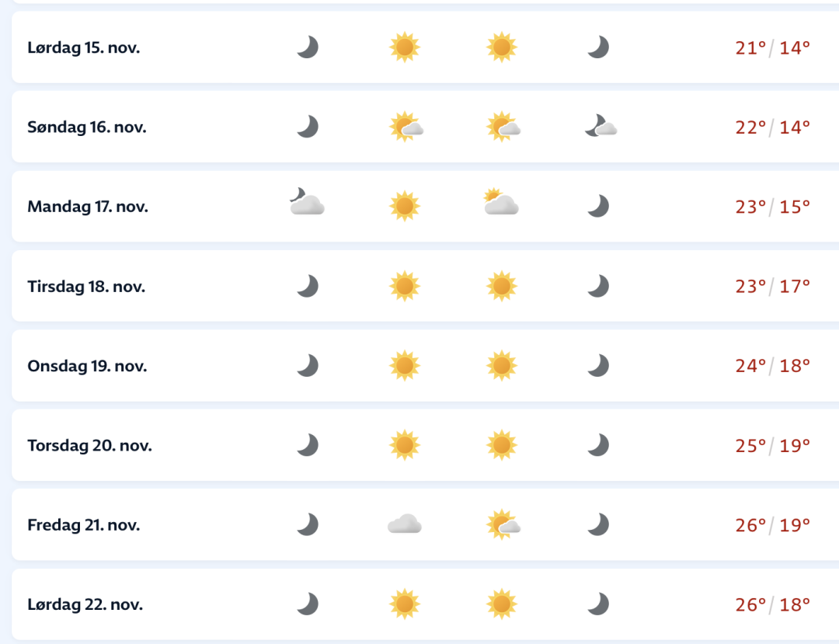Open the Fredag 21. nov. date label

pyautogui.click(x=84, y=525)
